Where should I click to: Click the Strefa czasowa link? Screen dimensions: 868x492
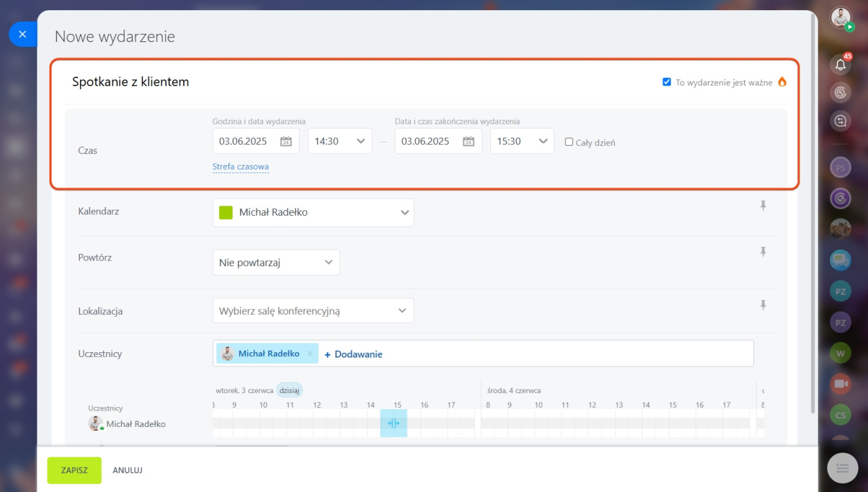coord(241,166)
